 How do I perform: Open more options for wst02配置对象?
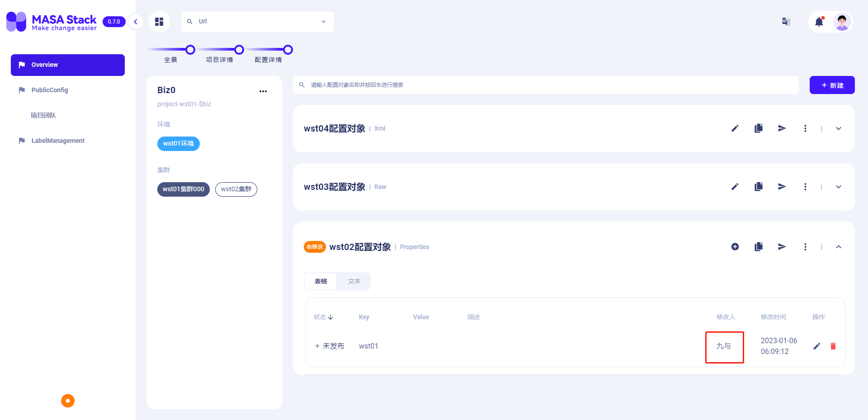tap(805, 247)
